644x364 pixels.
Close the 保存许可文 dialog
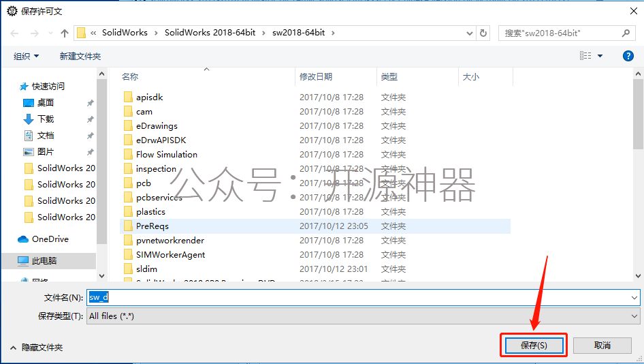point(634,11)
